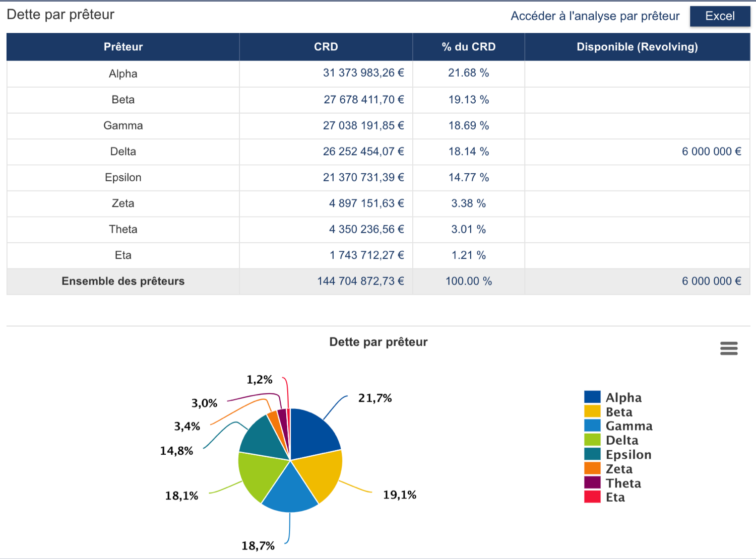Image resolution: width=756 pixels, height=559 pixels.
Task: Click the 'Ensemble des prêteurs' total row
Action: pos(123,282)
